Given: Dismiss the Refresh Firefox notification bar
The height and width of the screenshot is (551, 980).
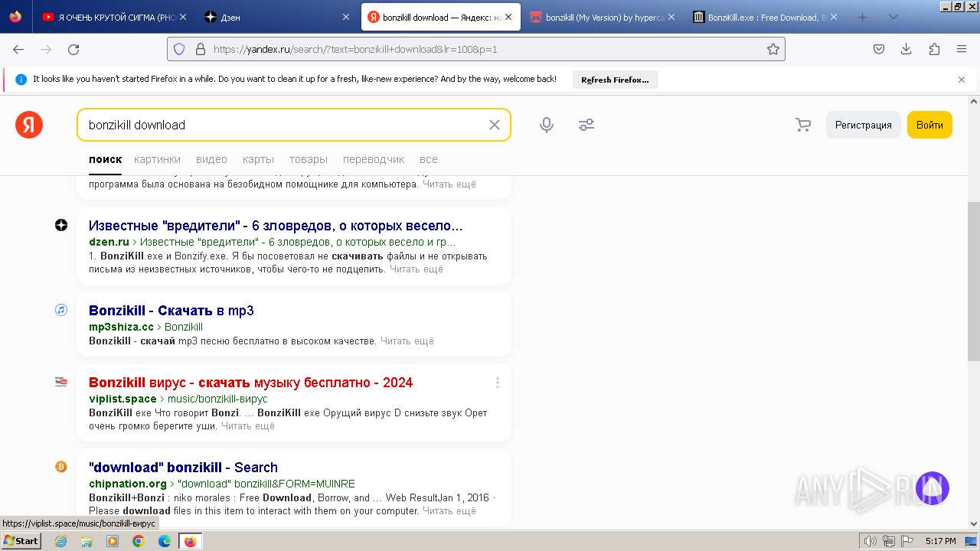Looking at the screenshot, I should [962, 80].
